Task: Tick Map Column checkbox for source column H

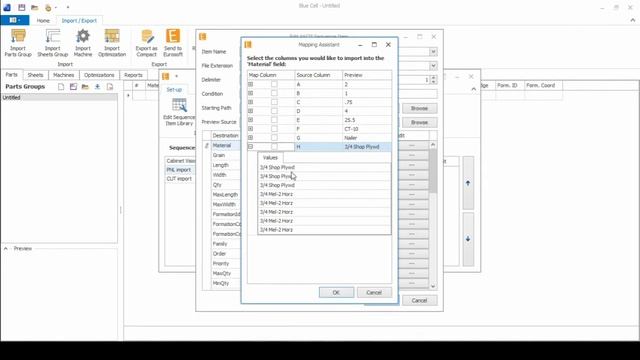Action: pyautogui.click(x=274, y=147)
